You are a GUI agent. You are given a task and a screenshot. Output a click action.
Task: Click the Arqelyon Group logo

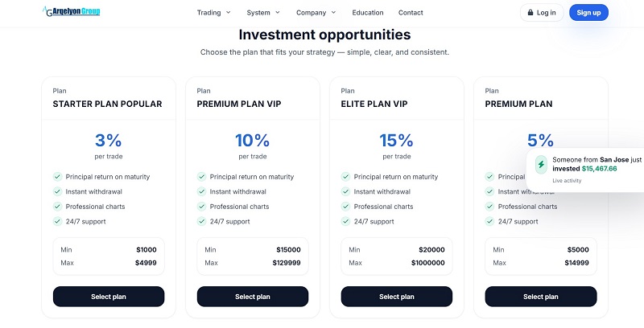71,11
